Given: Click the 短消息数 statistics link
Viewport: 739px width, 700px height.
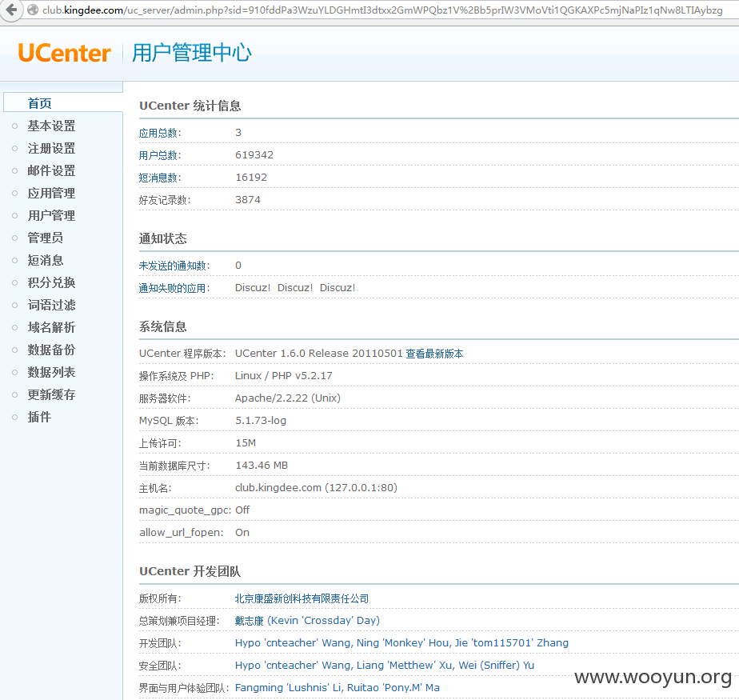Looking at the screenshot, I should pos(158,178).
